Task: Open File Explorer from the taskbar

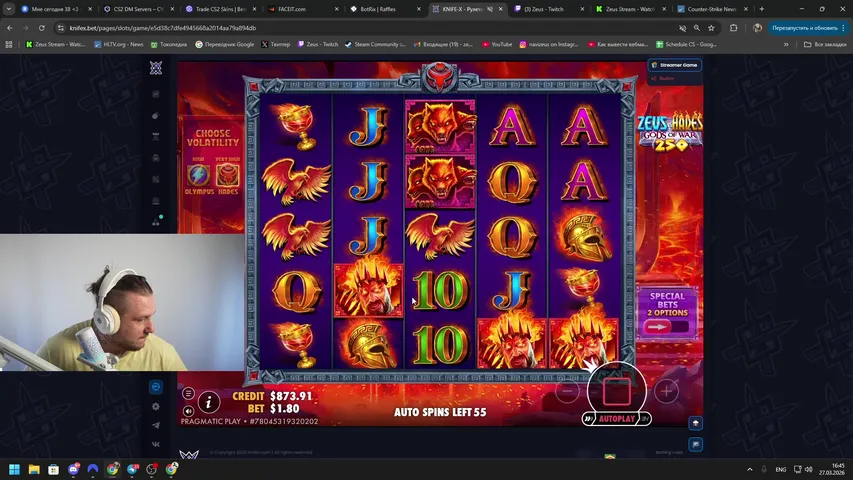Action: [x=34, y=469]
